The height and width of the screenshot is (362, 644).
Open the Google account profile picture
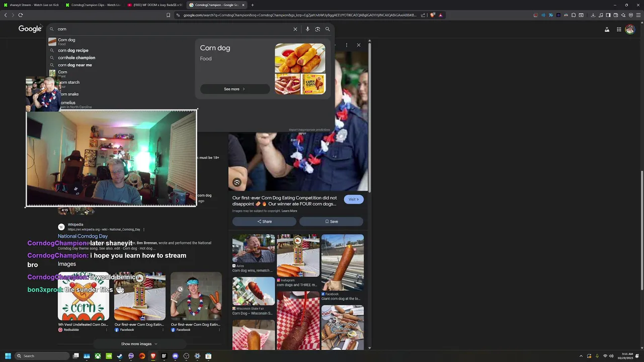click(630, 30)
